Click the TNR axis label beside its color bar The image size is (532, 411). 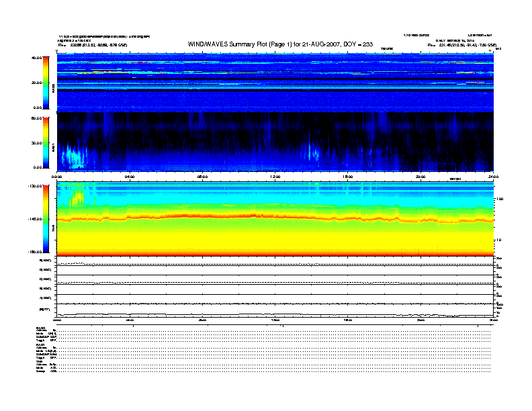53,229
